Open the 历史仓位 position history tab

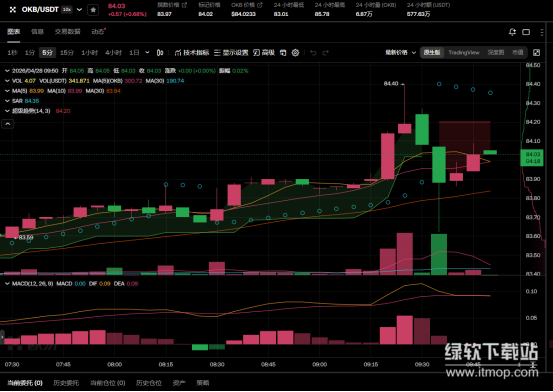click(x=149, y=383)
